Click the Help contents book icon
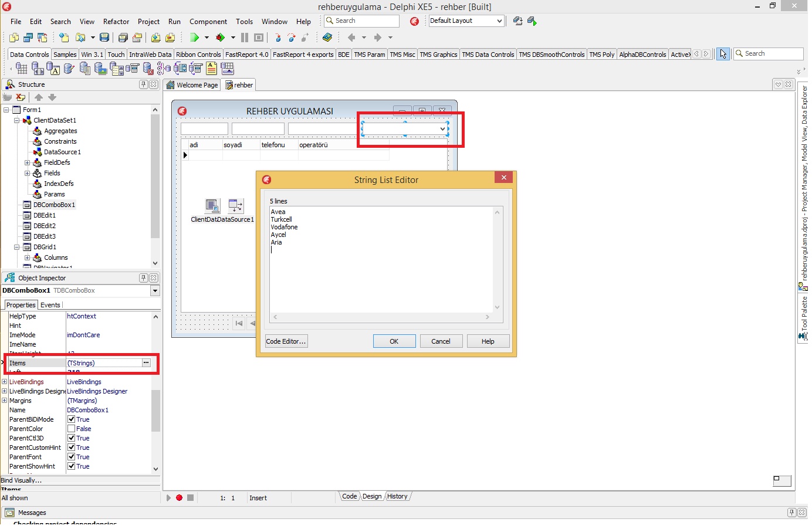 327,38
